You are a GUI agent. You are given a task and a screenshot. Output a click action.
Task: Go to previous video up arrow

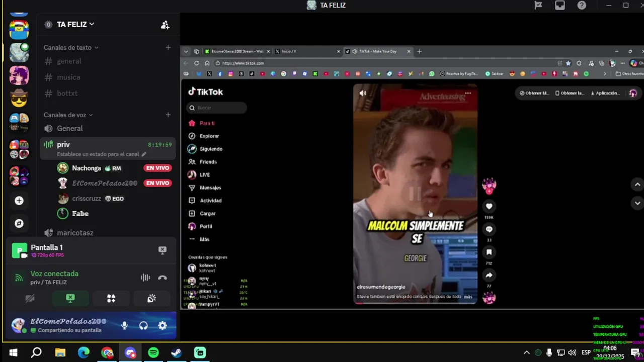click(x=637, y=185)
